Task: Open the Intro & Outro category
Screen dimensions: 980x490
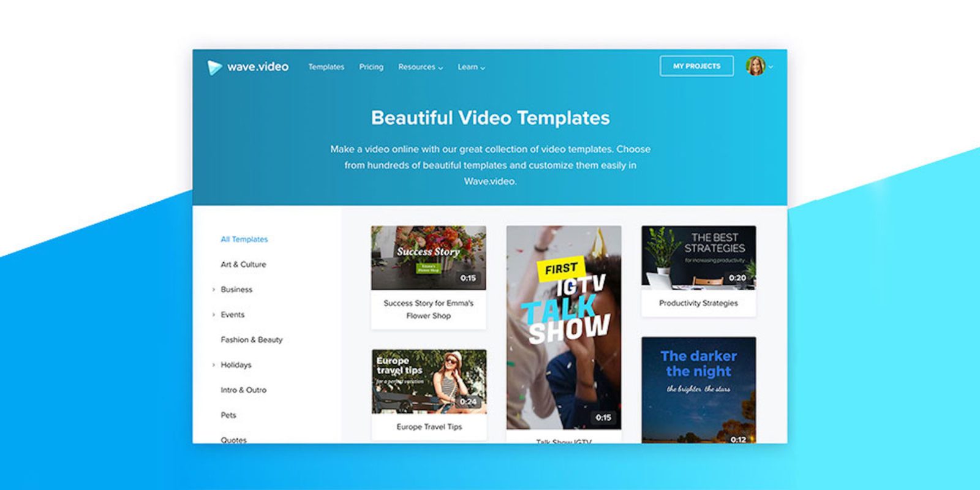Action: pos(243,390)
